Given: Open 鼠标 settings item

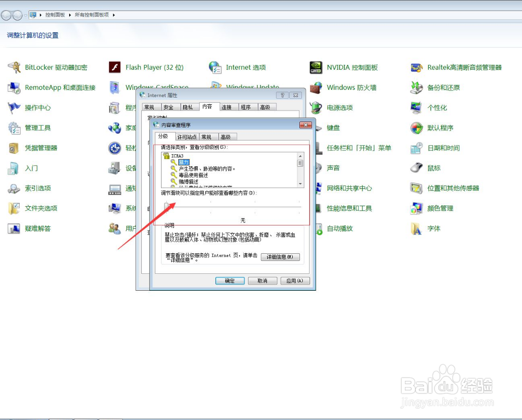Looking at the screenshot, I should (x=425, y=168).
